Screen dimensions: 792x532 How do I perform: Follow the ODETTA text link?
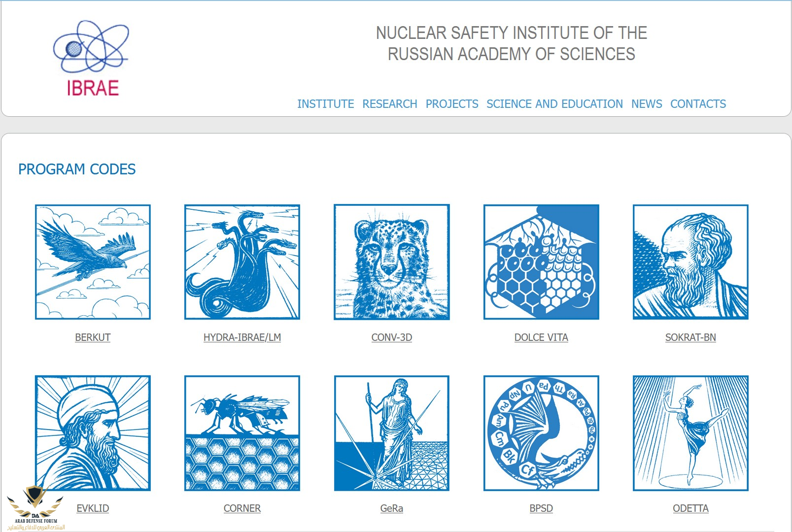[690, 508]
